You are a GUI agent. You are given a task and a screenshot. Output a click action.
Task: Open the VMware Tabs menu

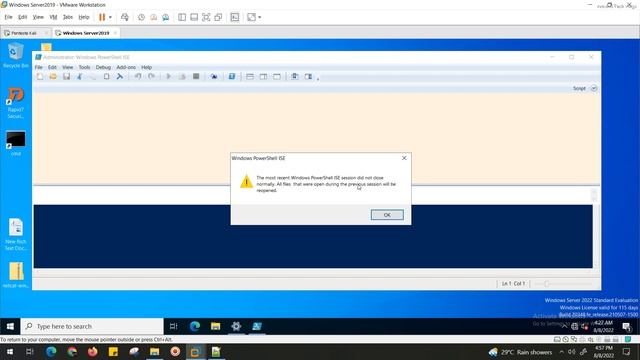[67, 17]
